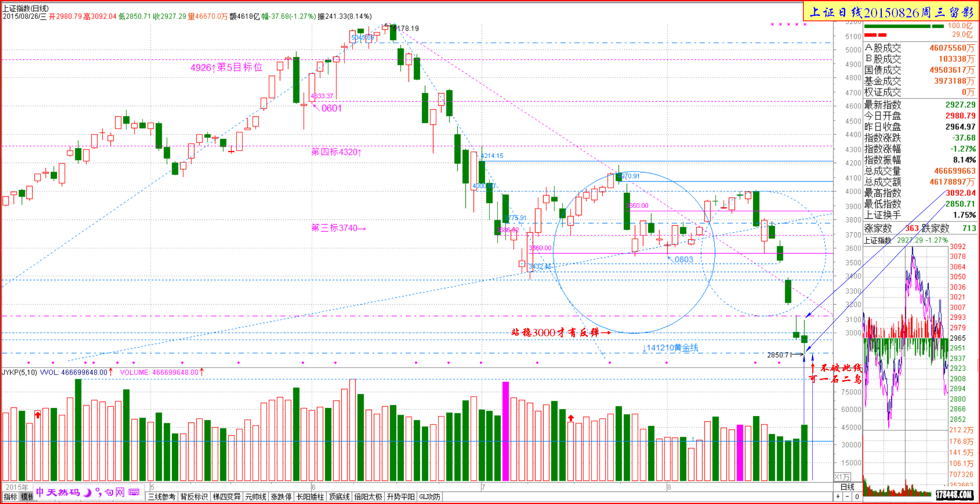Click the VOLUME: 466699648.00 readout
The height and width of the screenshot is (504, 980).
tap(159, 372)
